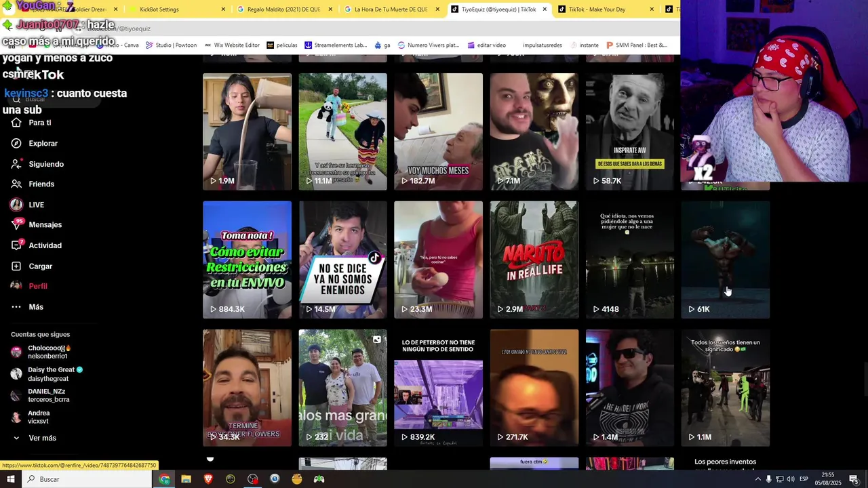The width and height of the screenshot is (868, 488).
Task: Open the 11.1M views panda video
Action: pos(342,131)
